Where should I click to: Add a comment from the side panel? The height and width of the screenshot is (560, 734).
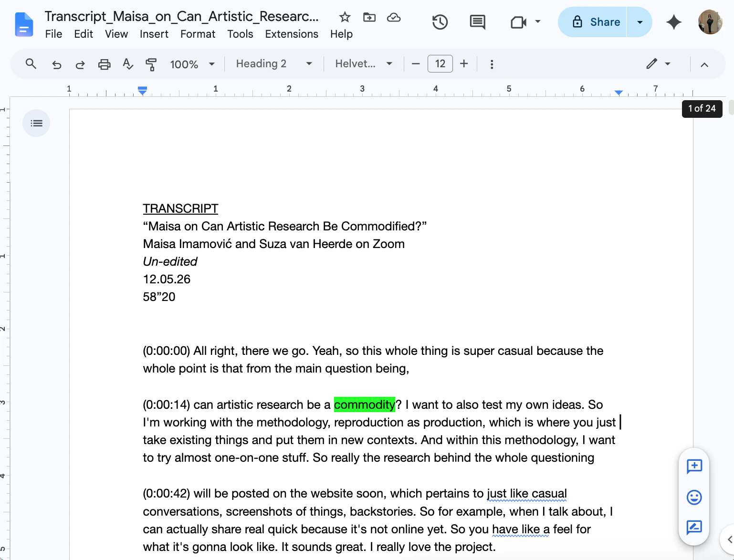[694, 467]
